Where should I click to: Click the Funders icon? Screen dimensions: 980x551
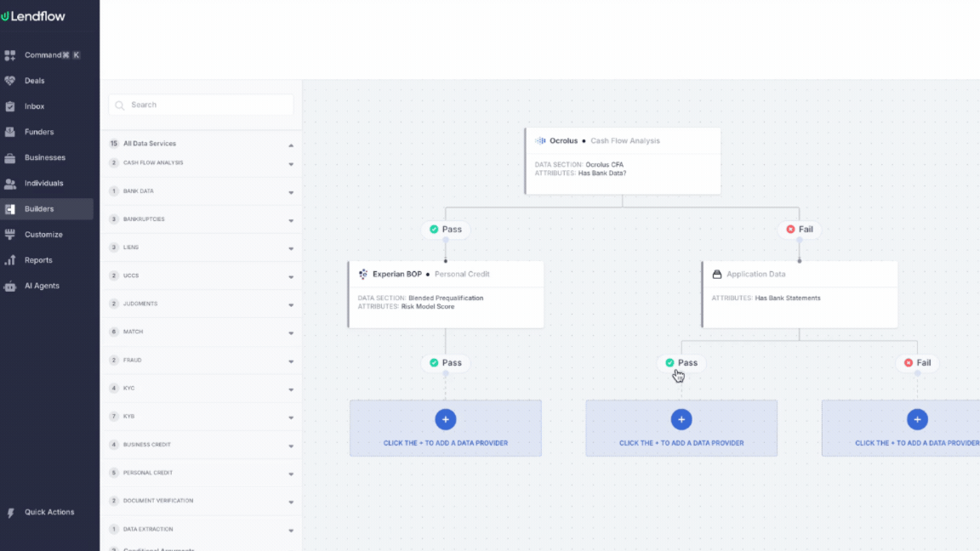tap(10, 132)
